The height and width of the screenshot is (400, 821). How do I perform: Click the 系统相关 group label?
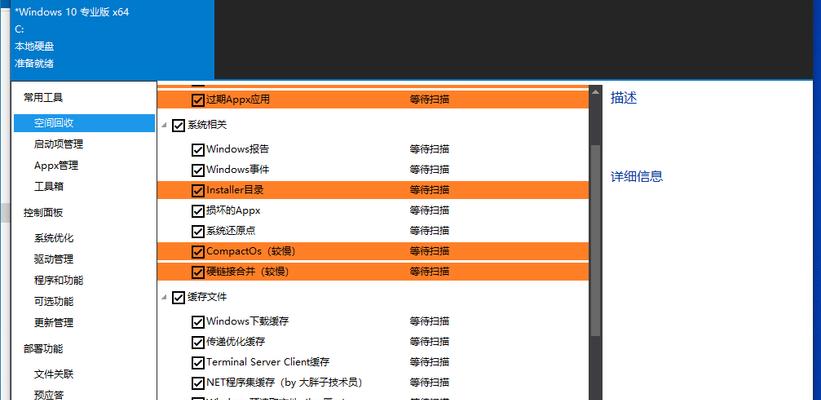(x=207, y=125)
